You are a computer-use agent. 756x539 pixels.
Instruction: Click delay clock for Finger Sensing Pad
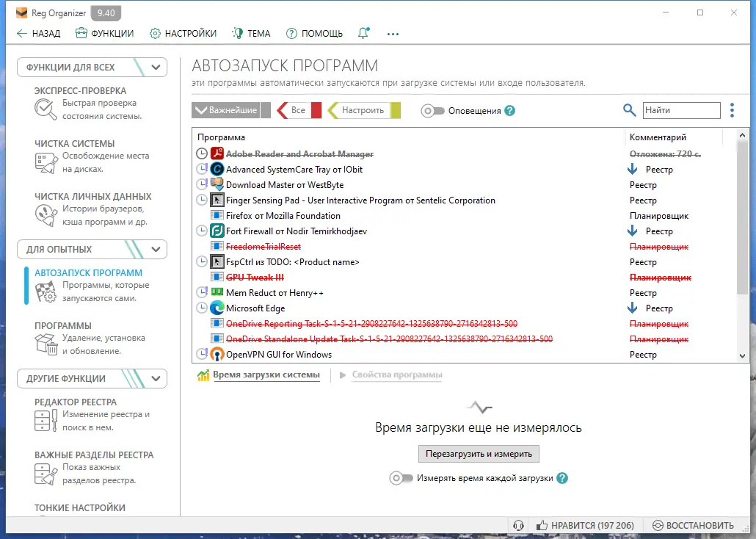coord(202,200)
